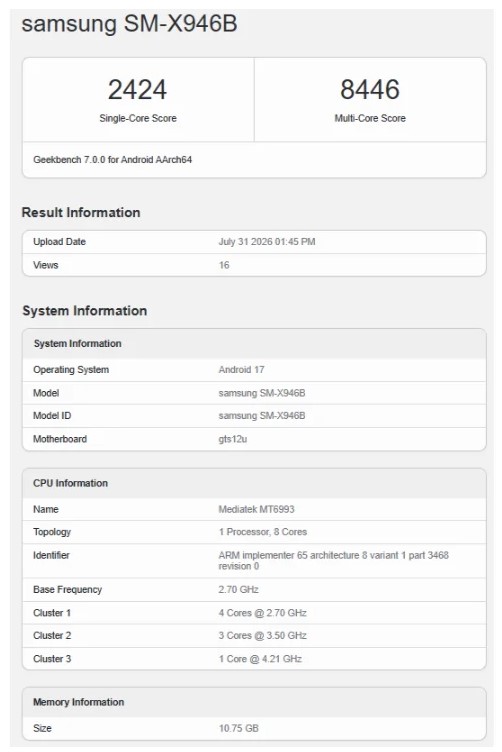This screenshot has height=752, width=502.
Task: Click the Model row label
Action: [46, 393]
